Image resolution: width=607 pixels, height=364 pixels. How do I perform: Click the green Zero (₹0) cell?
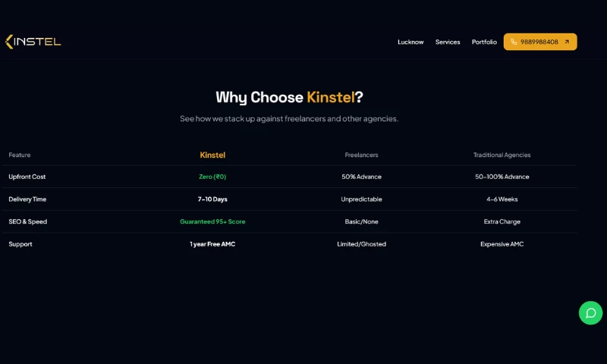(212, 177)
